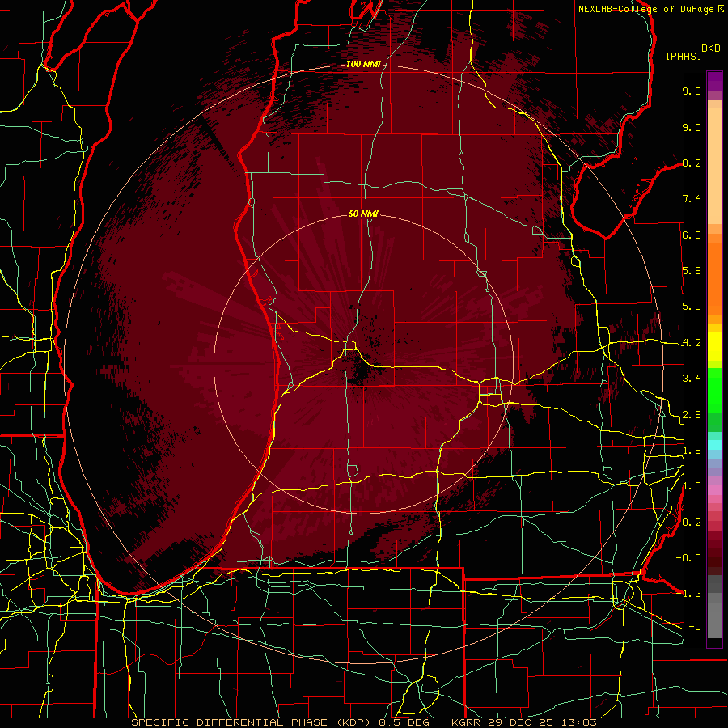
Task: Click the 100 NMI range ring label
Action: click(363, 64)
